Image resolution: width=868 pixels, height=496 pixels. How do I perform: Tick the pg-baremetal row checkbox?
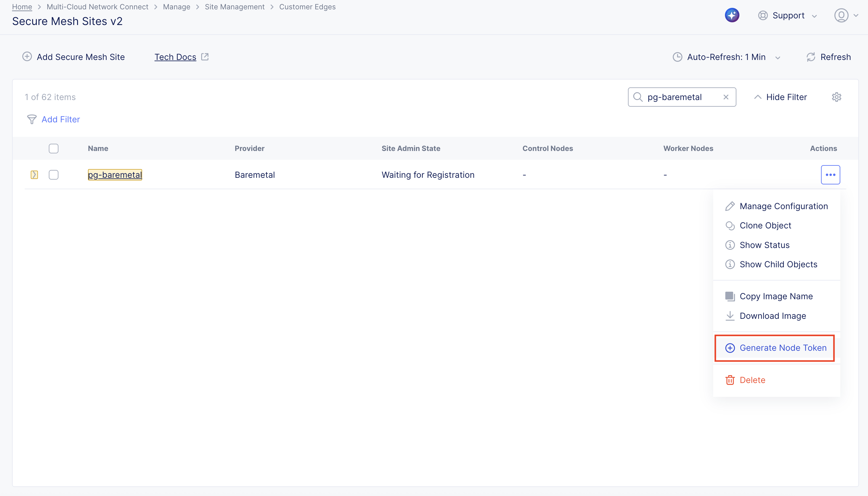pos(53,175)
